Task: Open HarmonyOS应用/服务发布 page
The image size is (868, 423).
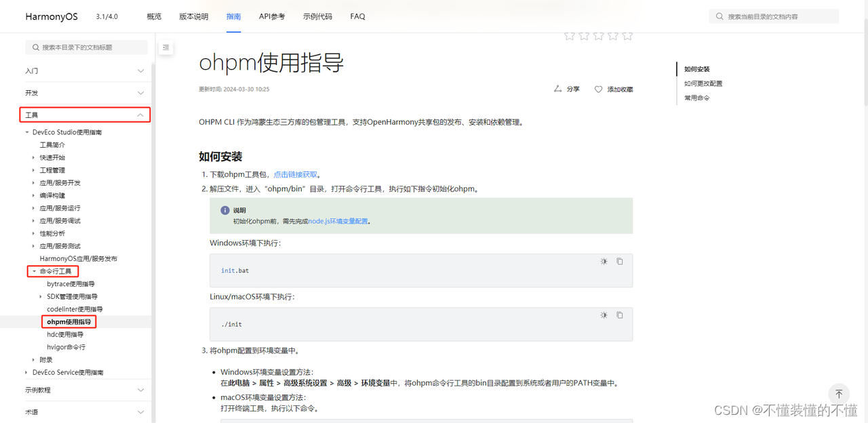Action: point(78,259)
